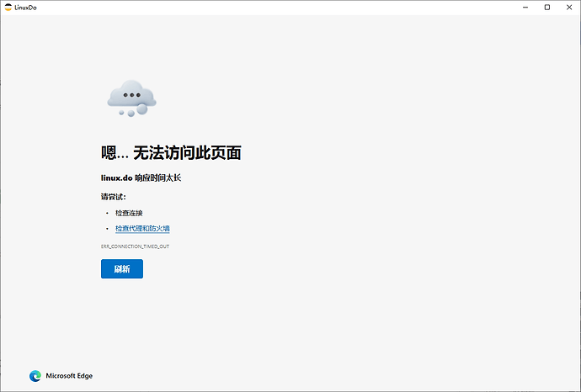The image size is (581, 392).
Task: Minimize the LinuxDo window
Action: point(525,8)
